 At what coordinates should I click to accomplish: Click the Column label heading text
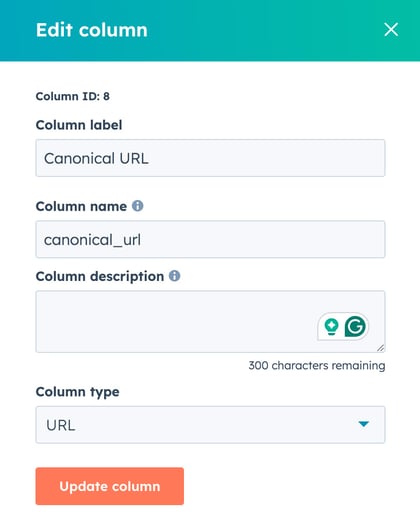pyautogui.click(x=79, y=125)
